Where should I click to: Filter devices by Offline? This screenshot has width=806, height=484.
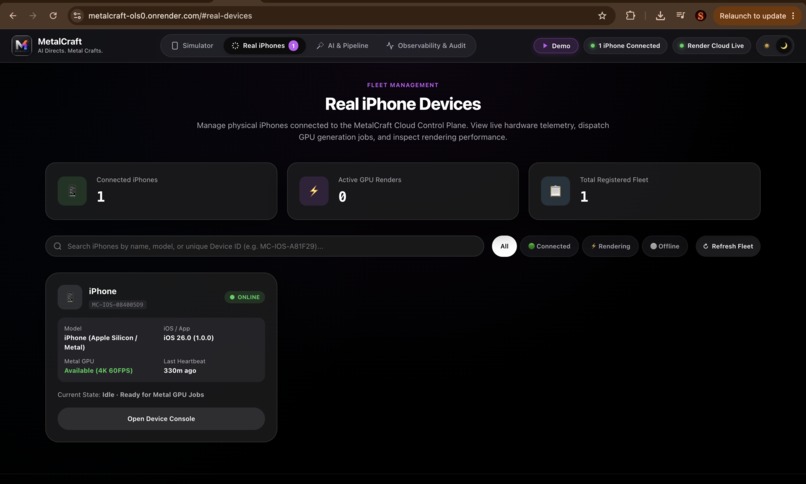[665, 246]
